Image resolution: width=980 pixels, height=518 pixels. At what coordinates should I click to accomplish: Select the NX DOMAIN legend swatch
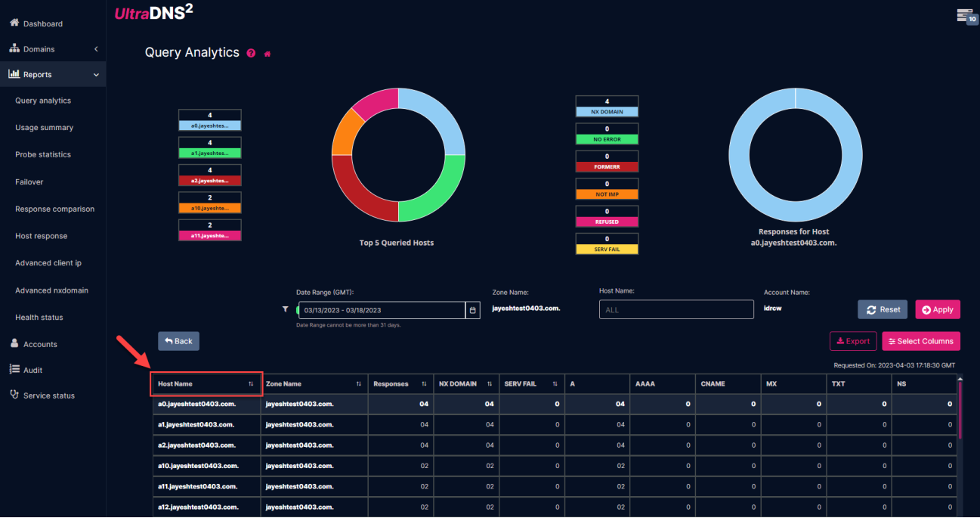pos(607,111)
